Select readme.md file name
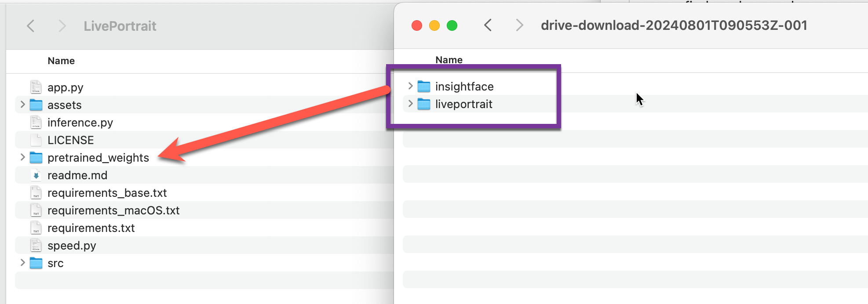Screen dimensions: 868x304 click(77, 175)
